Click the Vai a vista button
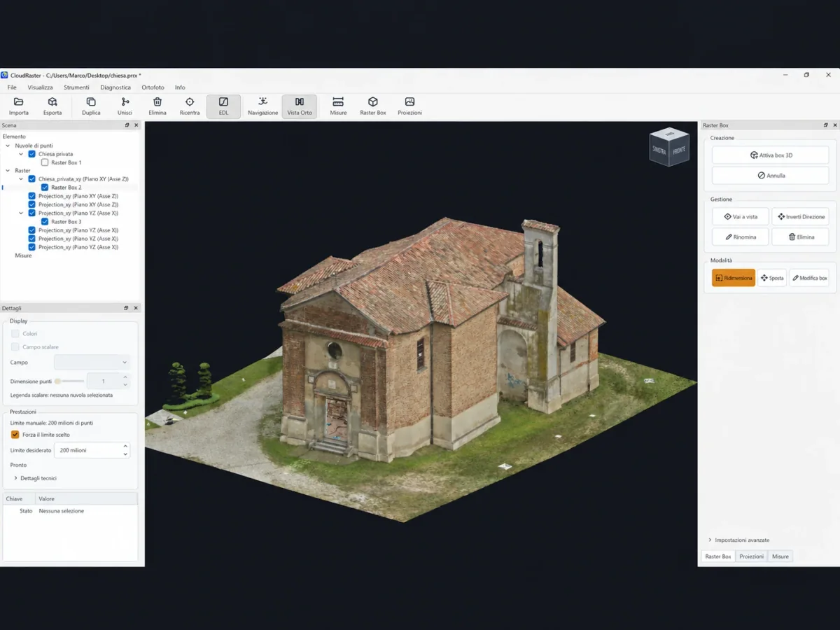 click(x=741, y=216)
